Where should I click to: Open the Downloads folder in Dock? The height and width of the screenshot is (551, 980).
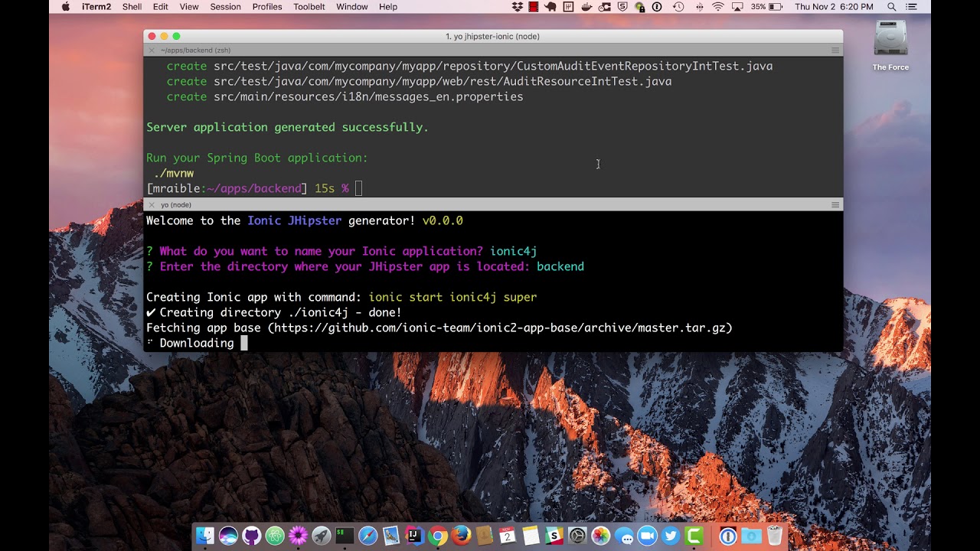click(x=752, y=536)
